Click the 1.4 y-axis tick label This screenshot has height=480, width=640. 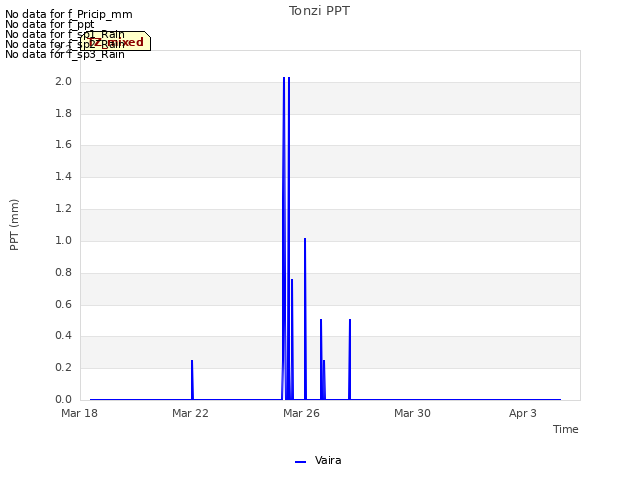[63, 176]
